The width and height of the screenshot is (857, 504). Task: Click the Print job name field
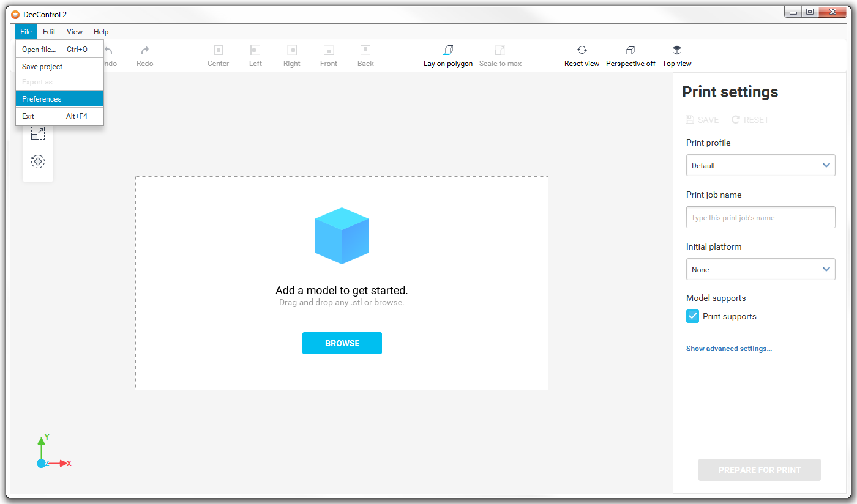pyautogui.click(x=760, y=217)
